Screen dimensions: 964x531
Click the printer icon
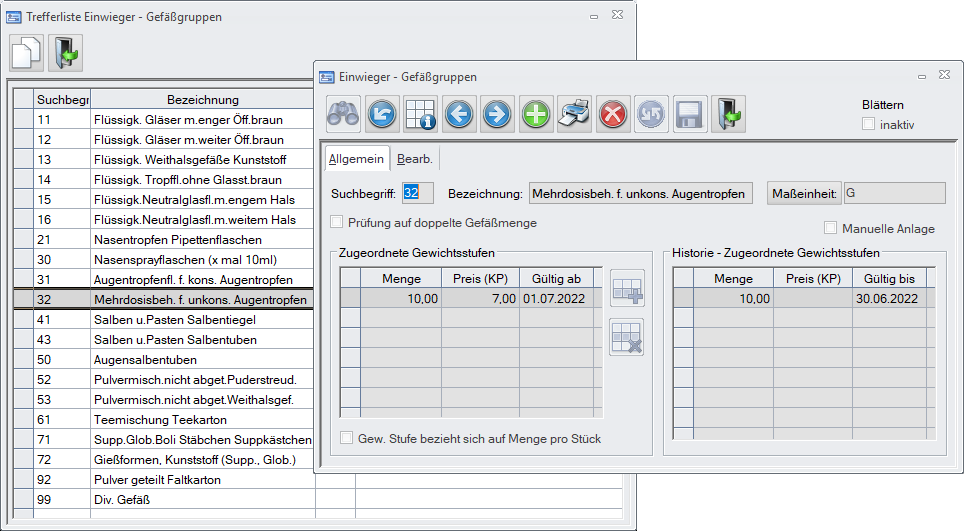[x=574, y=115]
